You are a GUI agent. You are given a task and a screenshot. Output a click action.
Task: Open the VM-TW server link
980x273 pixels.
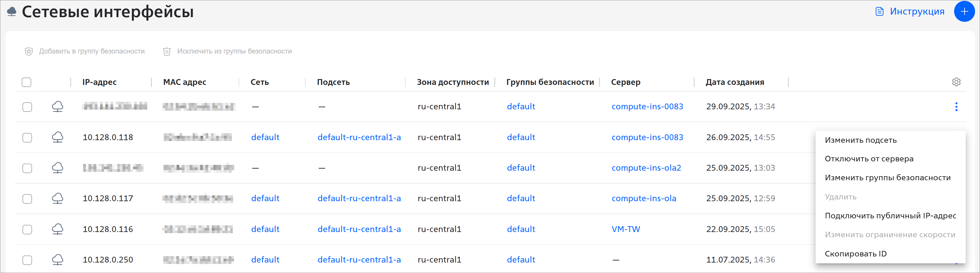pos(626,229)
